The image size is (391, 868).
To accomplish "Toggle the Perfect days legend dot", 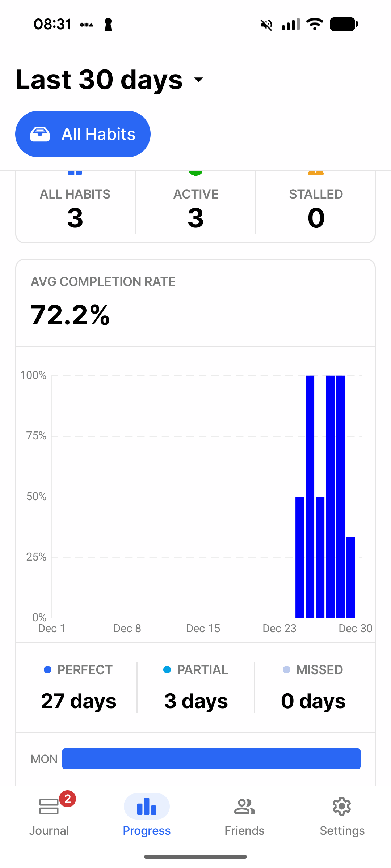I will click(47, 669).
